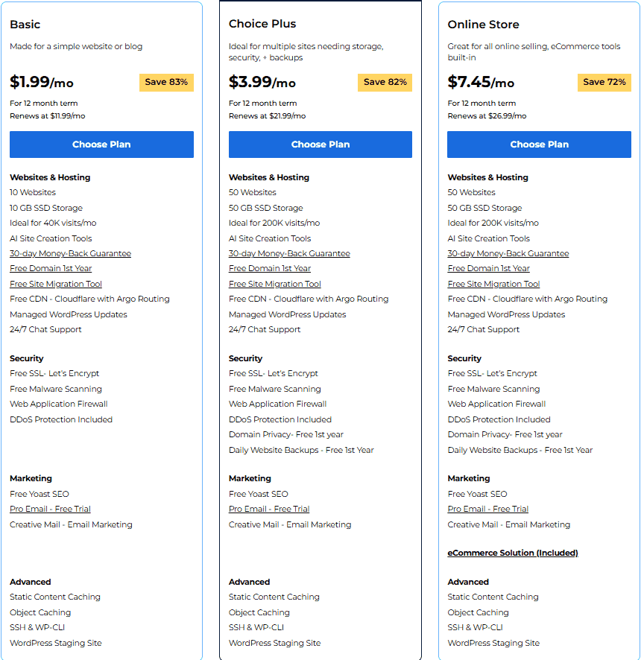This screenshot has width=644, height=660.
Task: Click 'Marketing' heading in Online Store plan
Action: point(469,478)
